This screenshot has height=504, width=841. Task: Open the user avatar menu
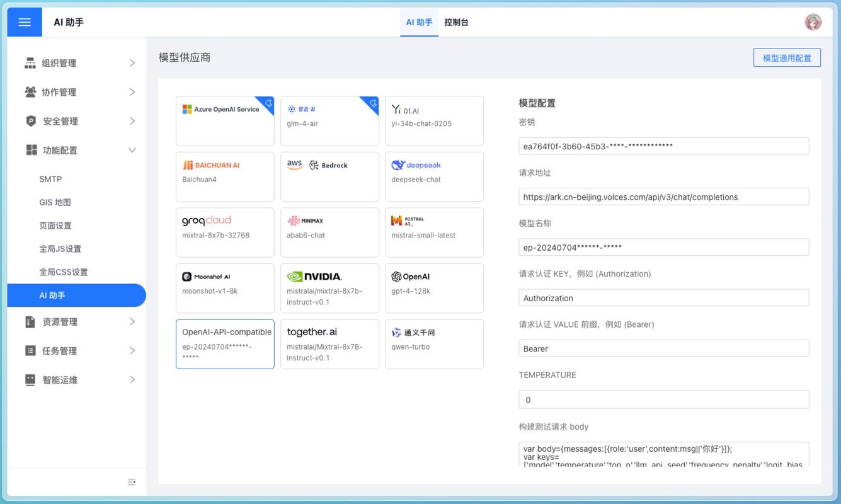[x=813, y=22]
